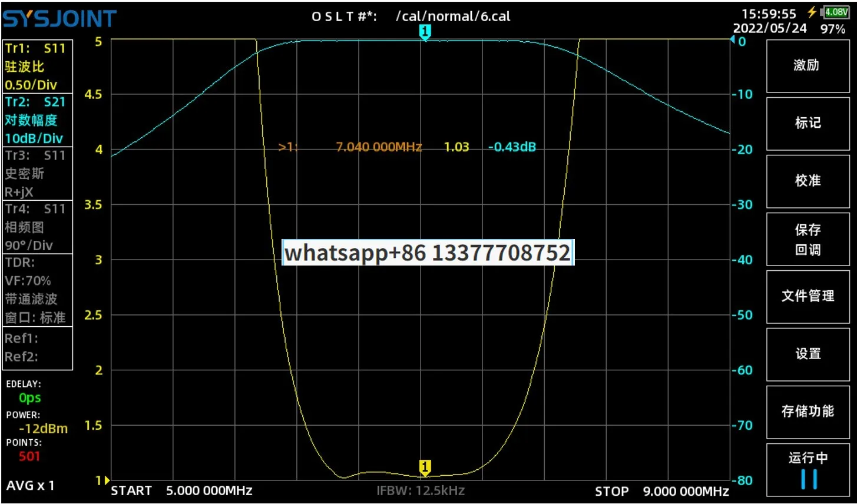
Task: Open the 文件管理 file manager menu
Action: [808, 296]
